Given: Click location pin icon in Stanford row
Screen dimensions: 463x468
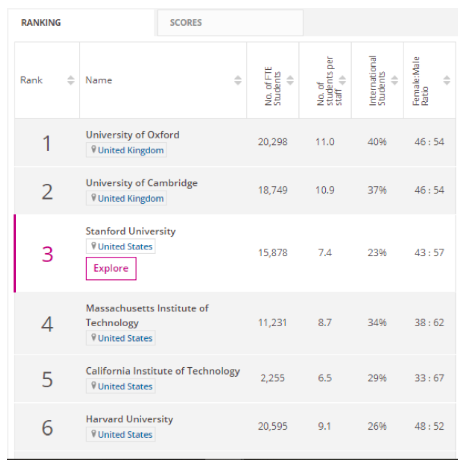Looking at the screenshot, I should tap(94, 246).
